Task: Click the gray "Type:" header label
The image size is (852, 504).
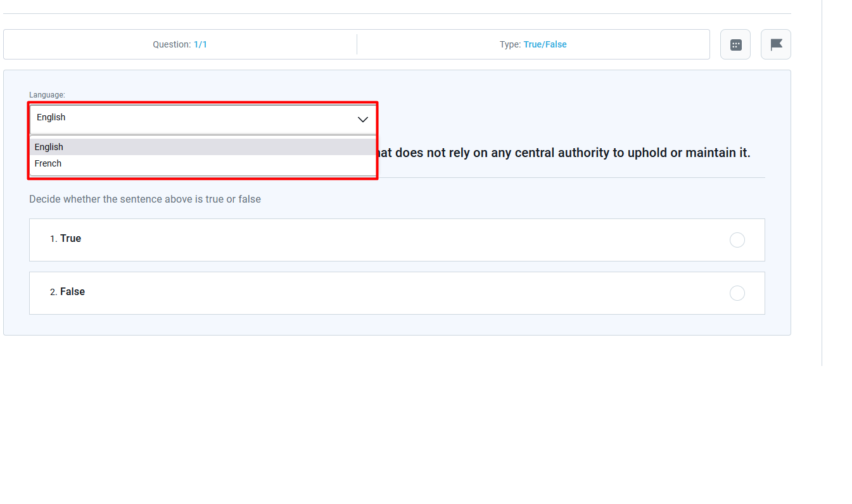Action: (x=510, y=45)
